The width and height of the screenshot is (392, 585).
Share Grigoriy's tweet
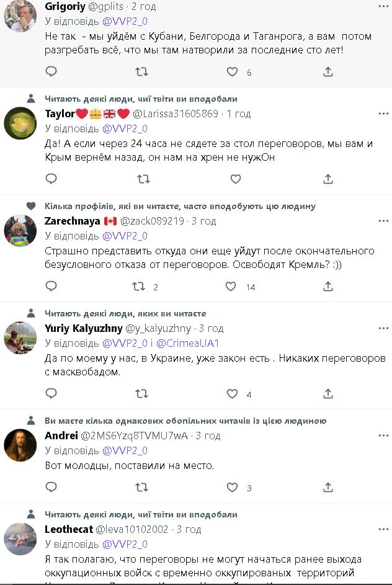click(x=328, y=72)
